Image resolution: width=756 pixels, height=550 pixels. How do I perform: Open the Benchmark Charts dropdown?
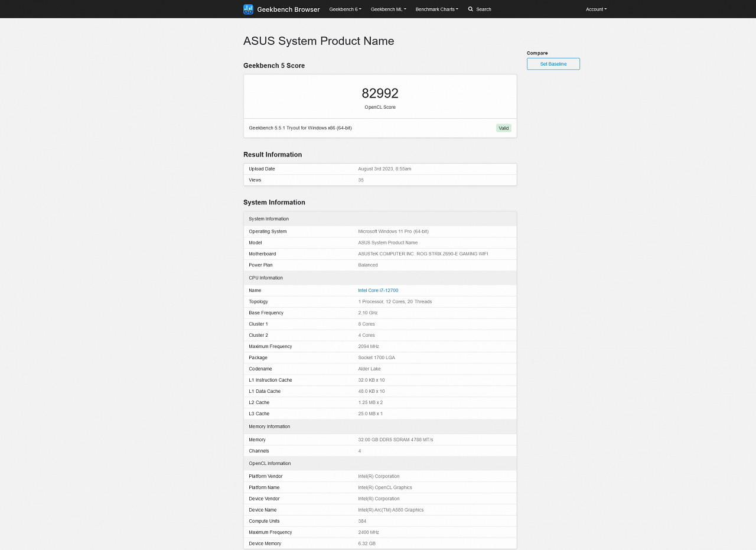coord(436,9)
